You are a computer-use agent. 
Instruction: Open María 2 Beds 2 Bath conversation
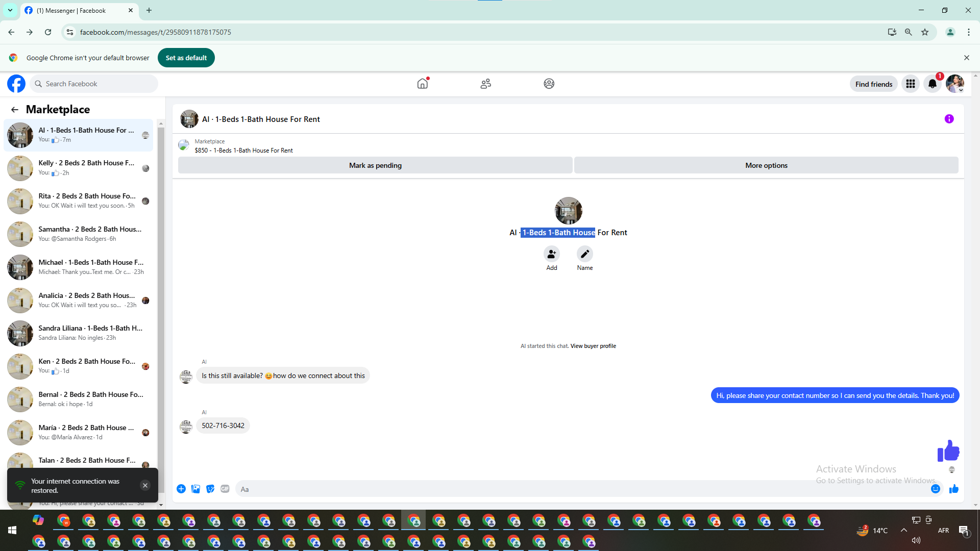coord(78,433)
